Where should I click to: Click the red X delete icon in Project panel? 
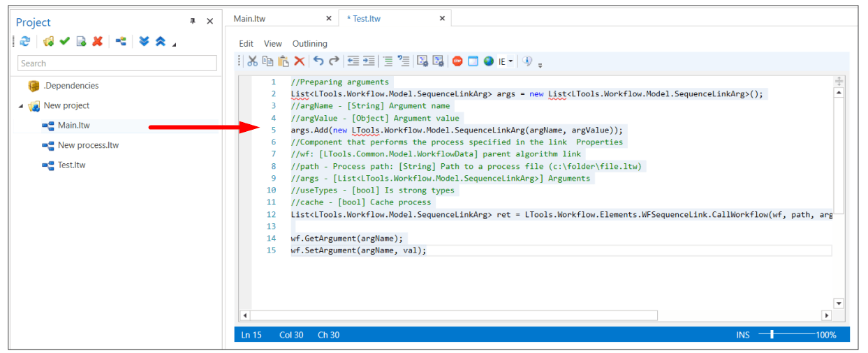coord(98,42)
